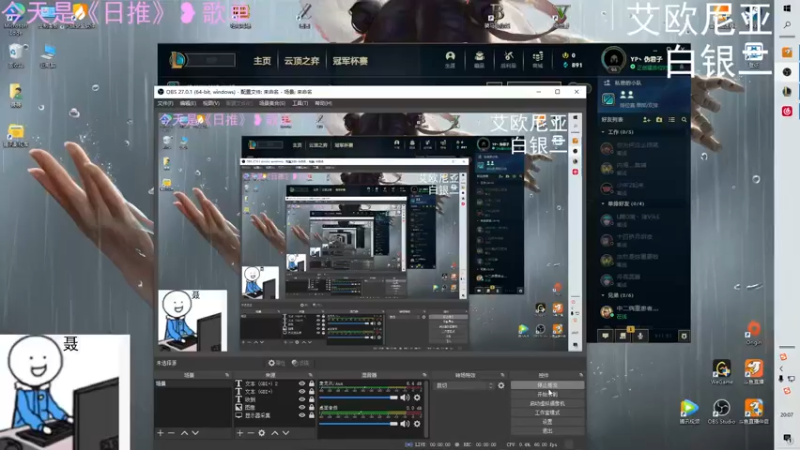Screen dimensions: 800x450
Task: Adjust the 麦克风/Aux volume slider
Action: (358, 397)
